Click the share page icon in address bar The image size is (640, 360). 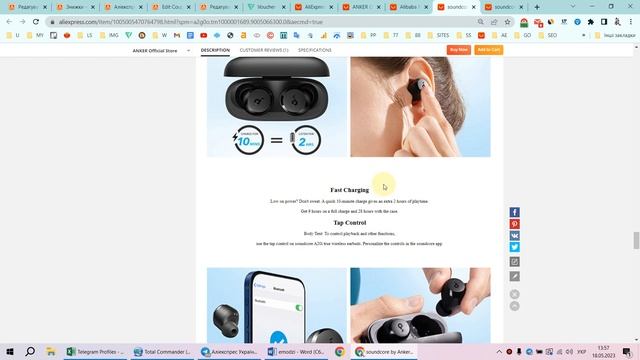[494, 22]
